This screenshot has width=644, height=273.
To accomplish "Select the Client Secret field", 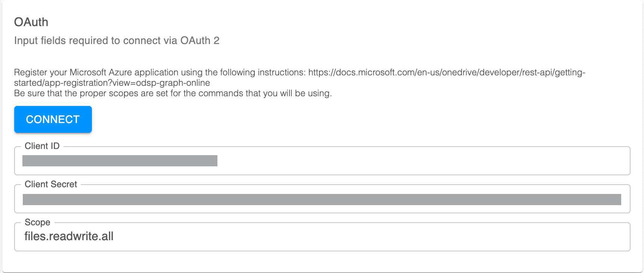I will 321,199.
